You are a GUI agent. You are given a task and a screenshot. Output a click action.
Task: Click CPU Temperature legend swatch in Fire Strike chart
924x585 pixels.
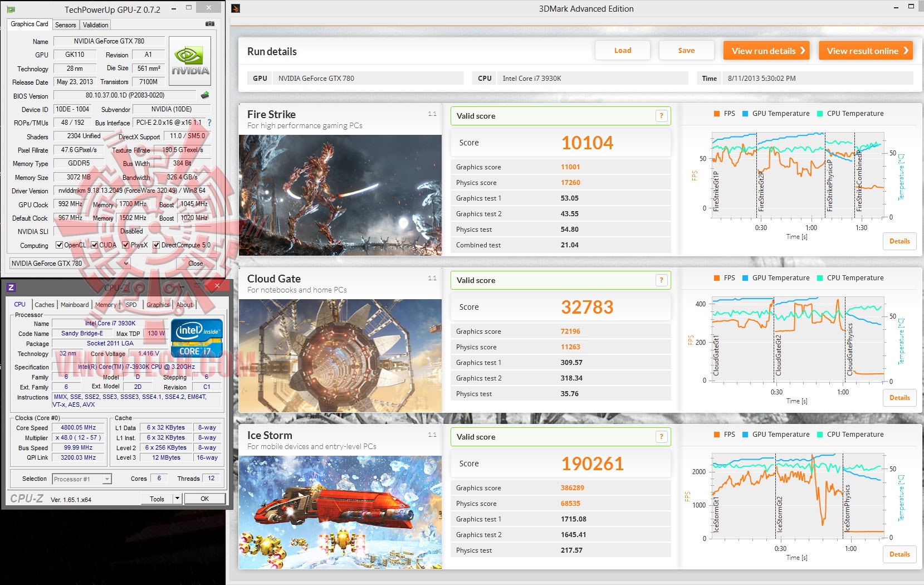(x=820, y=114)
